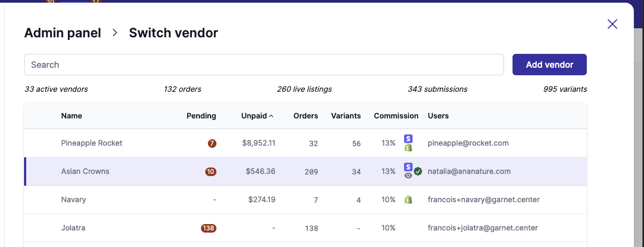Image resolution: width=644 pixels, height=247 pixels.
Task: Click the eye icon in Asian Crowns row
Action: coord(408,175)
